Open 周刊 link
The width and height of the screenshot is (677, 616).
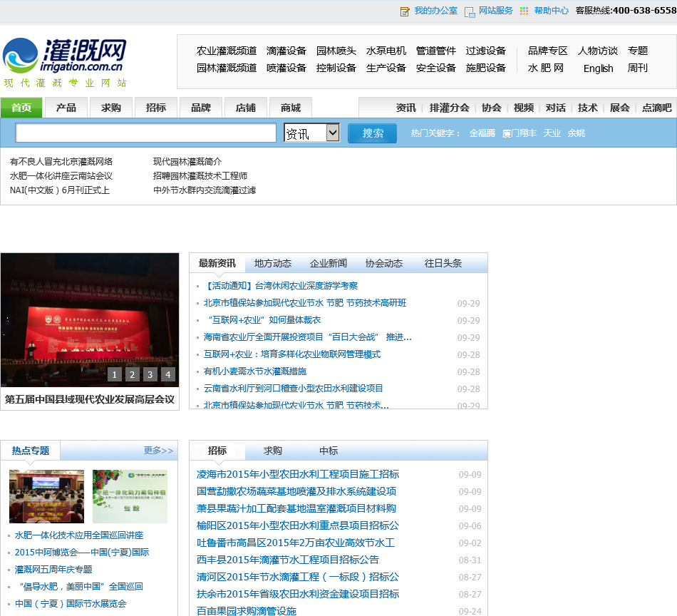tap(637, 68)
